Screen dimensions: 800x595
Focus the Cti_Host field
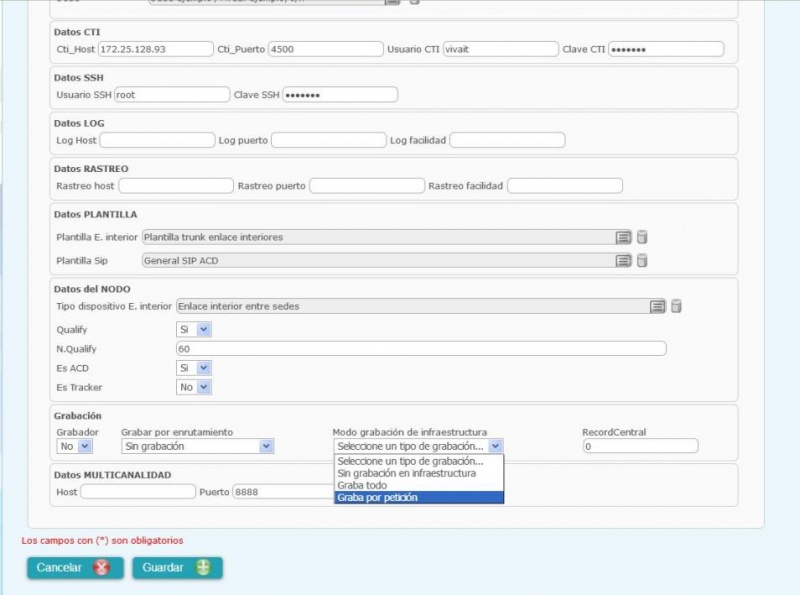(156, 49)
